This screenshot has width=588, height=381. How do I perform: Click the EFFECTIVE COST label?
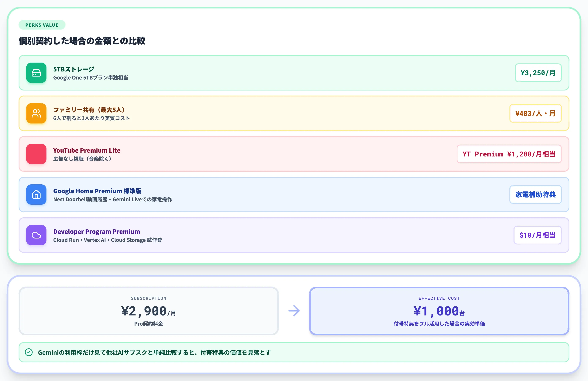coord(439,298)
